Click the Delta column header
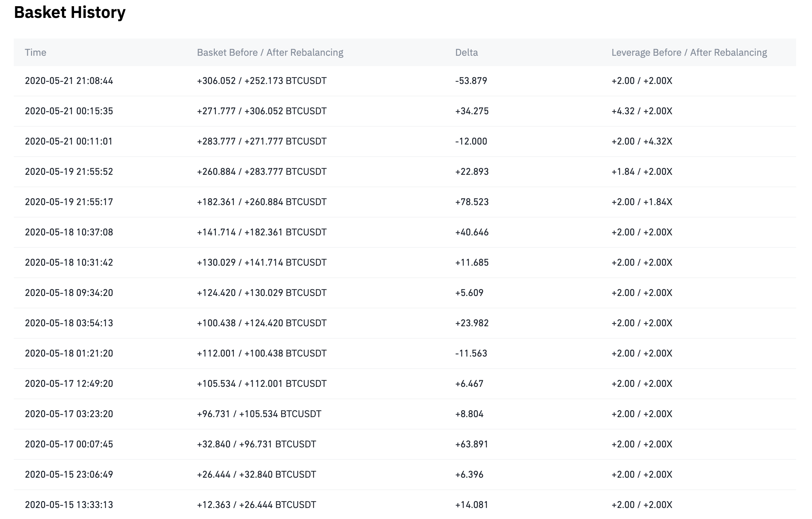This screenshot has height=519, width=812. (x=467, y=52)
